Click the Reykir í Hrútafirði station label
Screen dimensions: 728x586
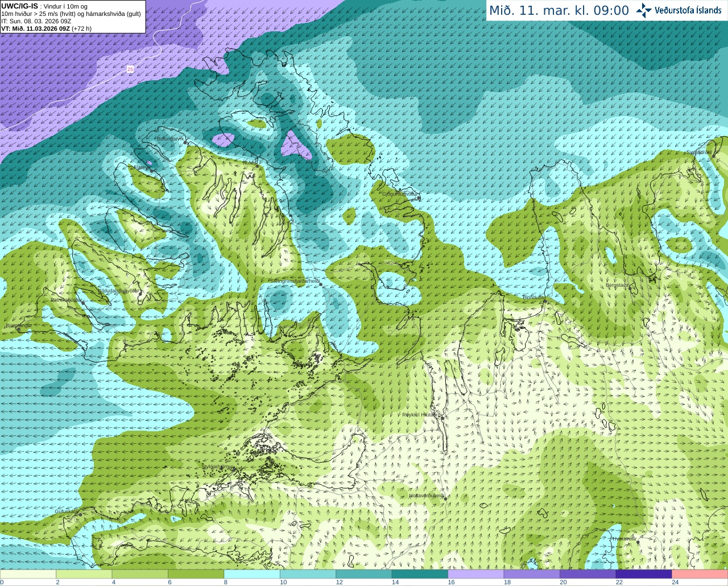point(421,415)
